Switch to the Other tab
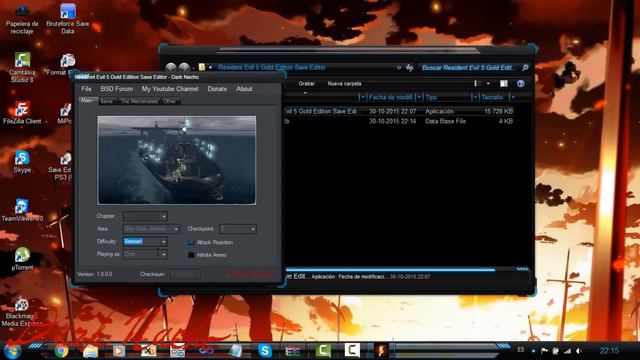Viewport: 640px width, 360px height. point(170,101)
